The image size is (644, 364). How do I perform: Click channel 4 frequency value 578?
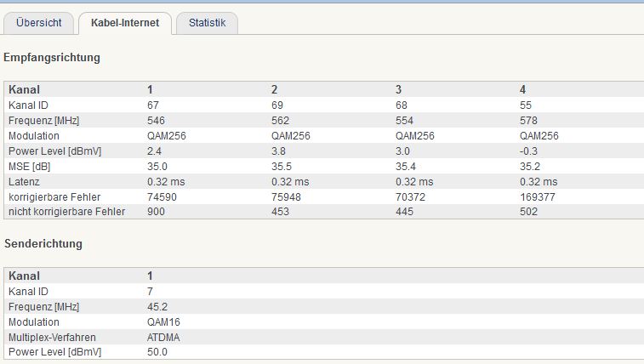(x=528, y=121)
